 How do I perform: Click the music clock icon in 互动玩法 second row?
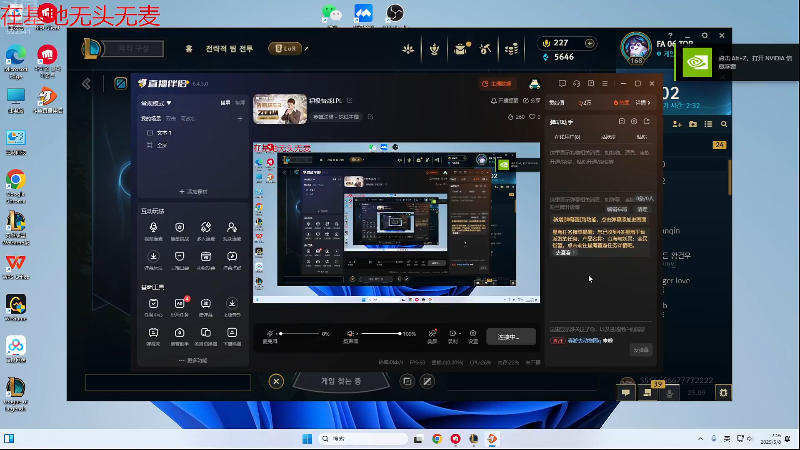pos(232,256)
